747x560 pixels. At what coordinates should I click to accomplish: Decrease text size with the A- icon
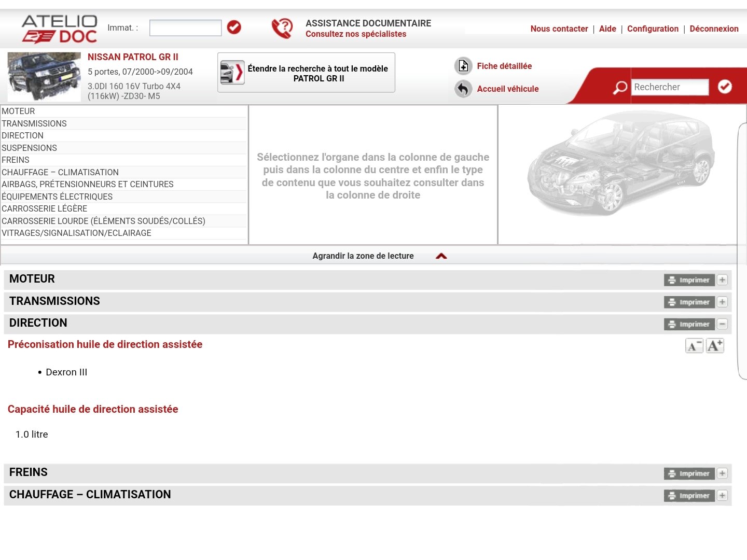tap(694, 346)
